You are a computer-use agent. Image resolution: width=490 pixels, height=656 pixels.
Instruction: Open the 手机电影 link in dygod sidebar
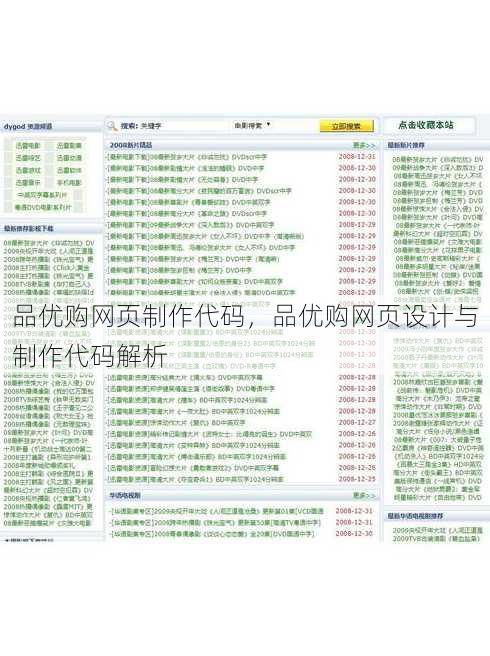point(69,182)
